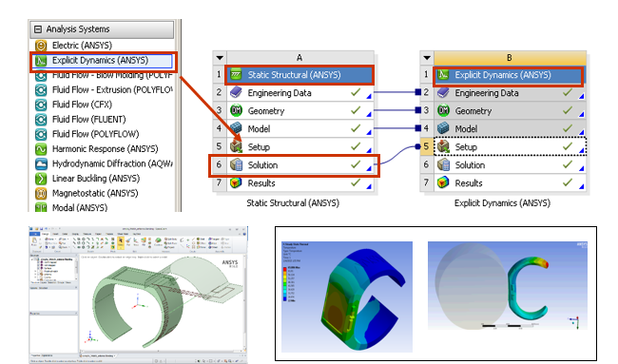618x364 pixels.
Task: Click the green checkmark on Solution in system A
Action: pyautogui.click(x=356, y=164)
